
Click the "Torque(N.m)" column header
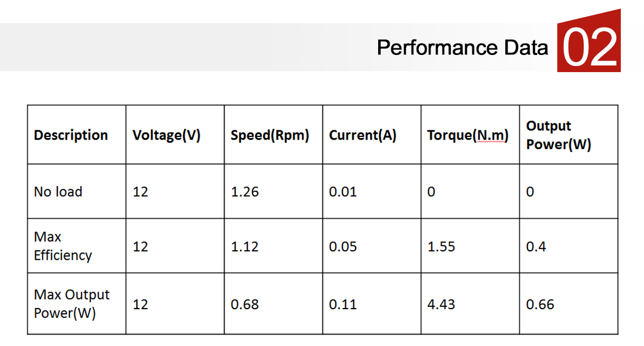pos(467,135)
